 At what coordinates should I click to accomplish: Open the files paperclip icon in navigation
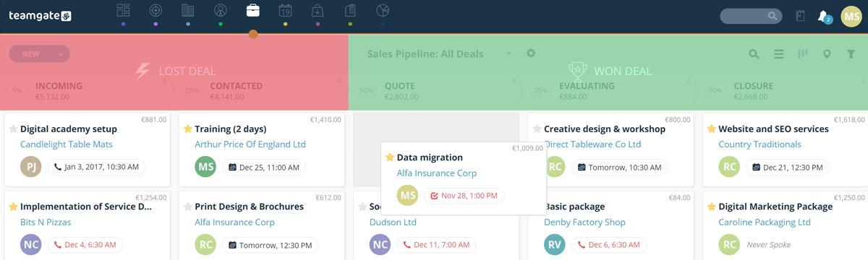[x=350, y=11]
